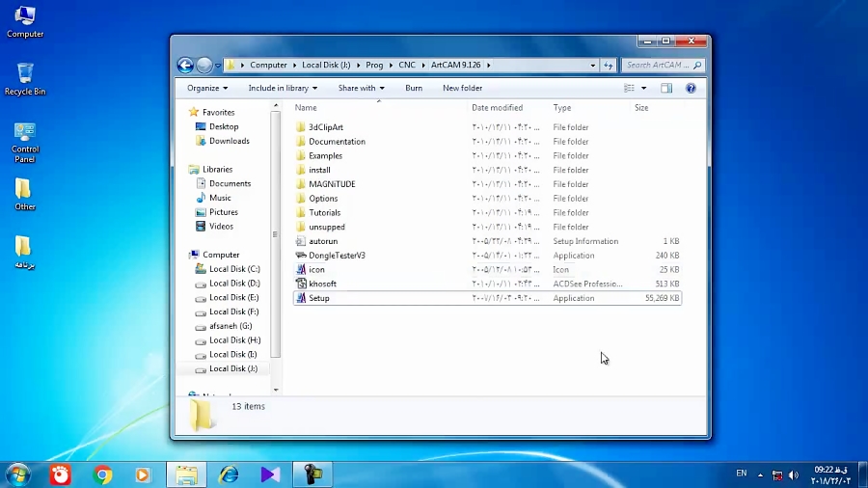Click Local Disk (J:) in breadcrumb
This screenshot has width=868, height=488.
click(326, 66)
